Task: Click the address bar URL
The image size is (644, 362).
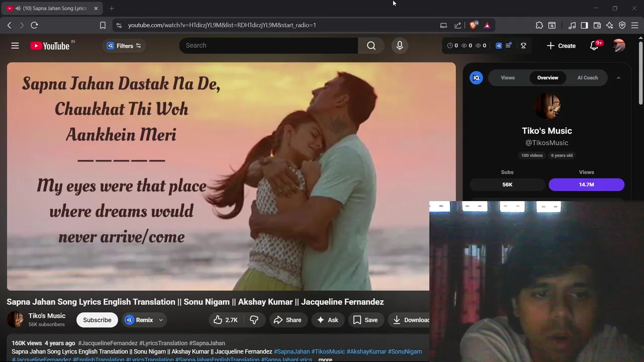Action: (222, 25)
